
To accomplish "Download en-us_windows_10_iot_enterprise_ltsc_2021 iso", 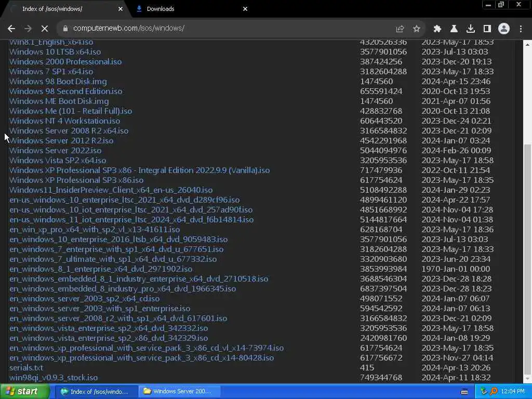I will click(131, 210).
